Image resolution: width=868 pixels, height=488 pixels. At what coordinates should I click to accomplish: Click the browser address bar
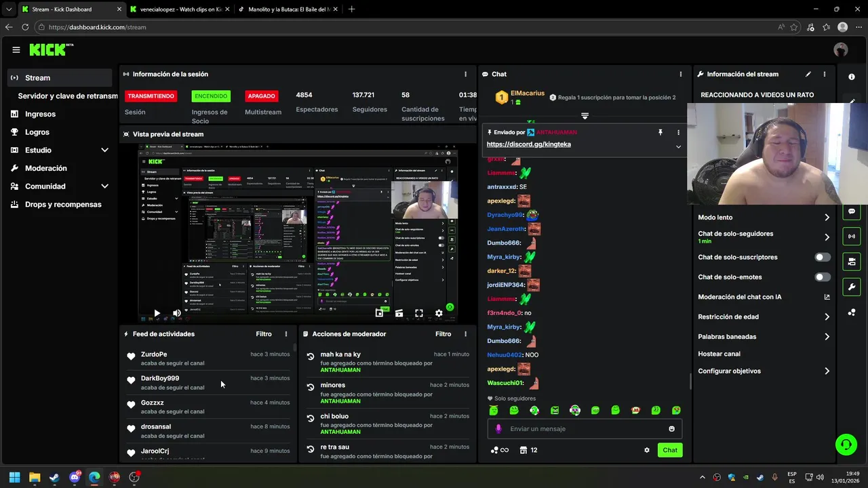click(x=407, y=27)
